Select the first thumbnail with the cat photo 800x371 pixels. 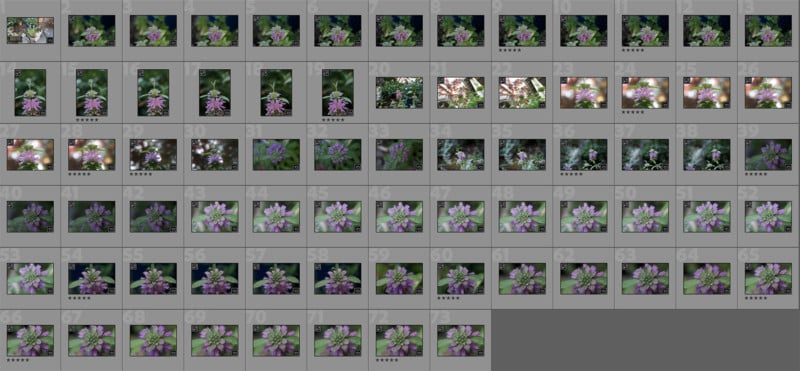coord(30,31)
